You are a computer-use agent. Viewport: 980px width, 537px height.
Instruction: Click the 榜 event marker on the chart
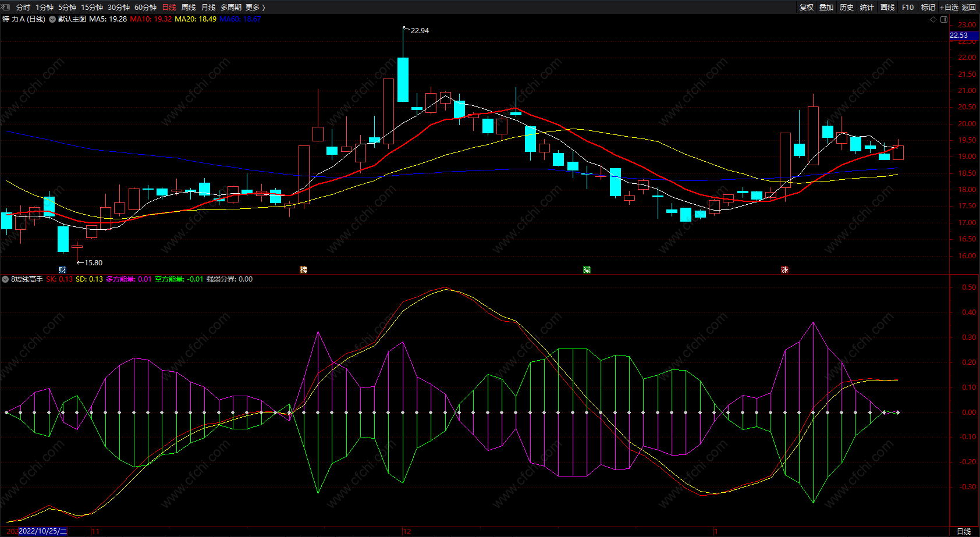point(303,270)
